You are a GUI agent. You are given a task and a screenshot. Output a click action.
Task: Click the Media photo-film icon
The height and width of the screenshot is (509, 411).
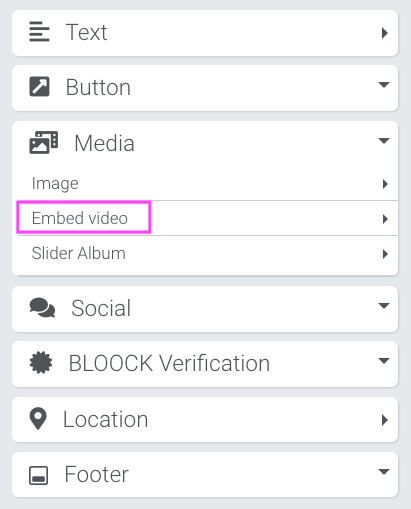coord(44,143)
